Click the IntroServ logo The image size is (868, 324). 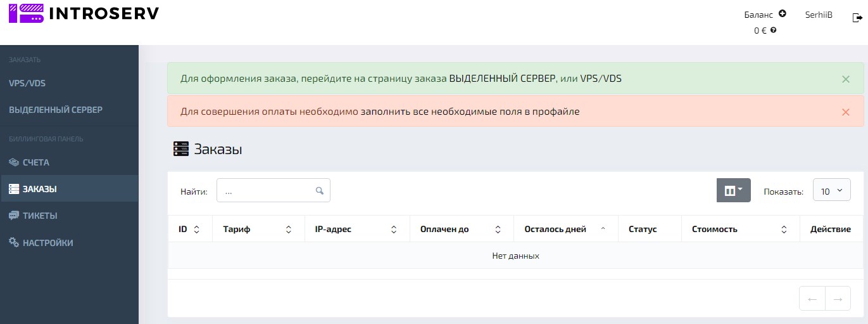[x=84, y=13]
